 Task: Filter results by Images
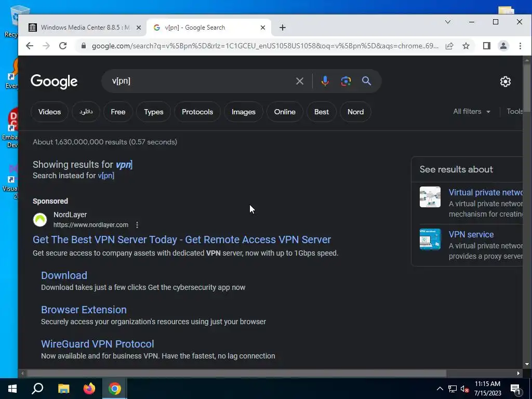[243, 112]
